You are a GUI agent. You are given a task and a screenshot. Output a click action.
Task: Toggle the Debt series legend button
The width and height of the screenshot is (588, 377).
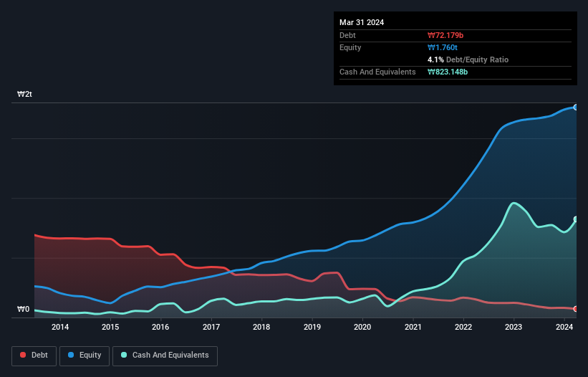point(34,355)
